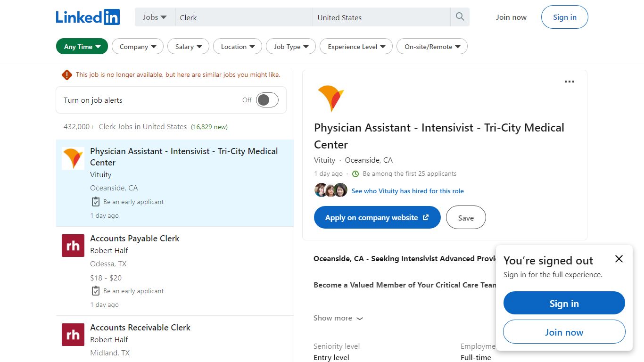Expand the job description with Show more

click(339, 318)
